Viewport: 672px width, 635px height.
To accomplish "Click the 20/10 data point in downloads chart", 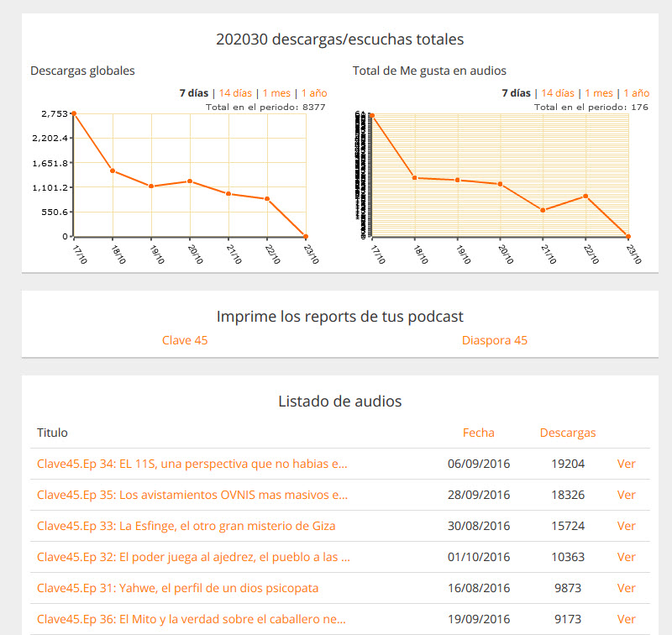I will (190, 181).
